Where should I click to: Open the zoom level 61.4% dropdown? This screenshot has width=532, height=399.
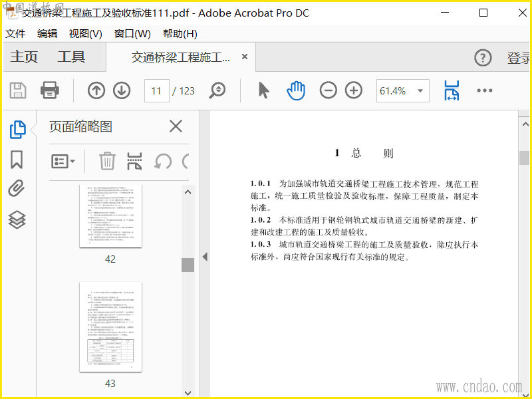(402, 90)
